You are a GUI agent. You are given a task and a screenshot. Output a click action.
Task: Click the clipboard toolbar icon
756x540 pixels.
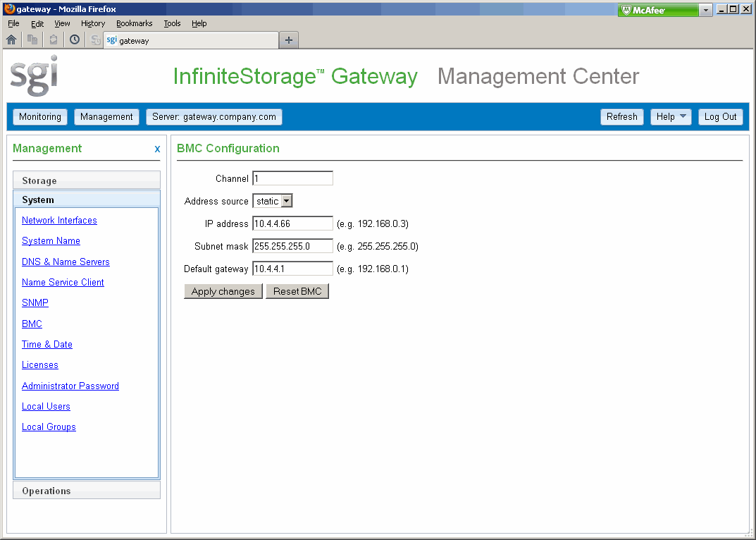pos(54,40)
